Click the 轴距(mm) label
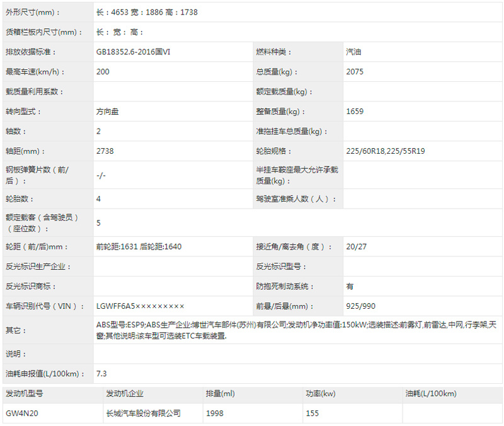Image resolution: width=504 pixels, height=426 pixels. tap(25, 151)
